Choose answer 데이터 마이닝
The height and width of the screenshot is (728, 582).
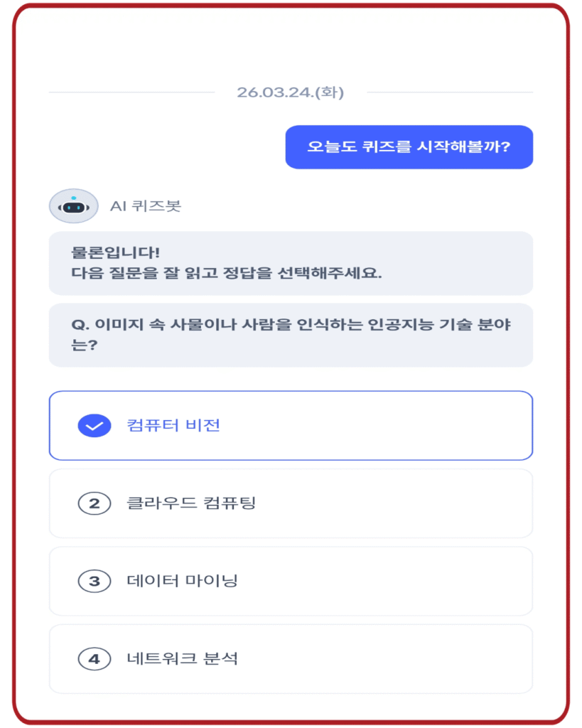291,582
